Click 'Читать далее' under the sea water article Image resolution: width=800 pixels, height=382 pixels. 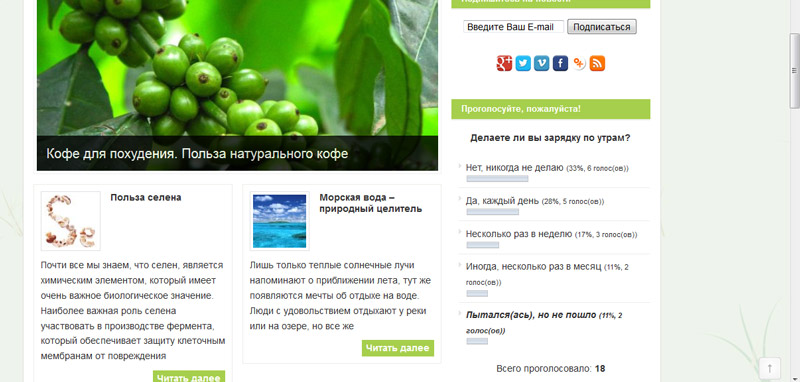pos(398,348)
